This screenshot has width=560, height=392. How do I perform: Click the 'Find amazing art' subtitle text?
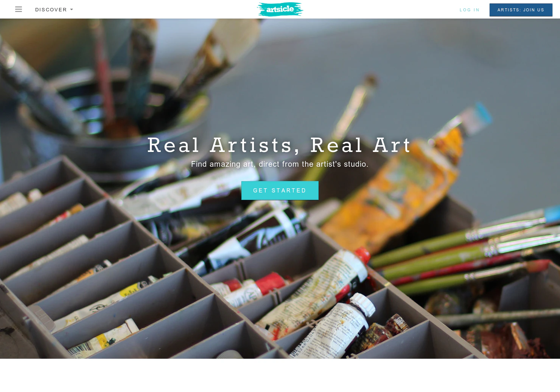(280, 164)
